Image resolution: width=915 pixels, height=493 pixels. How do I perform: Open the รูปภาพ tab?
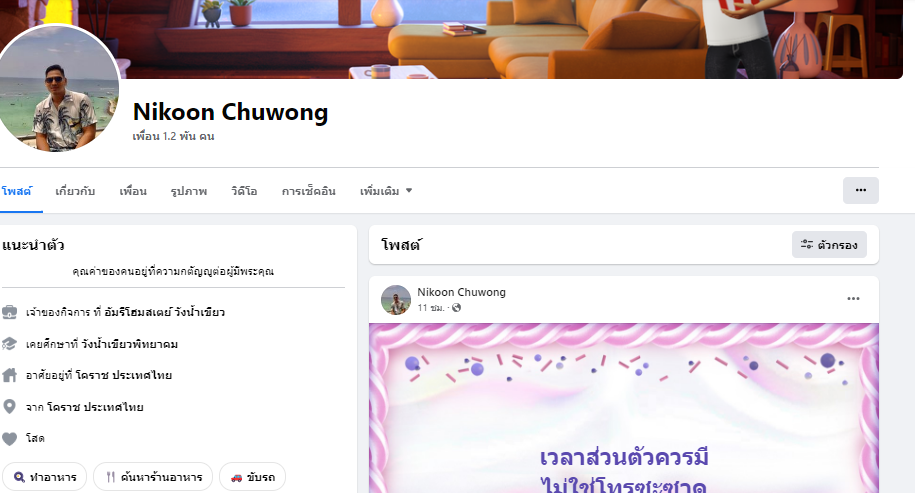point(188,191)
